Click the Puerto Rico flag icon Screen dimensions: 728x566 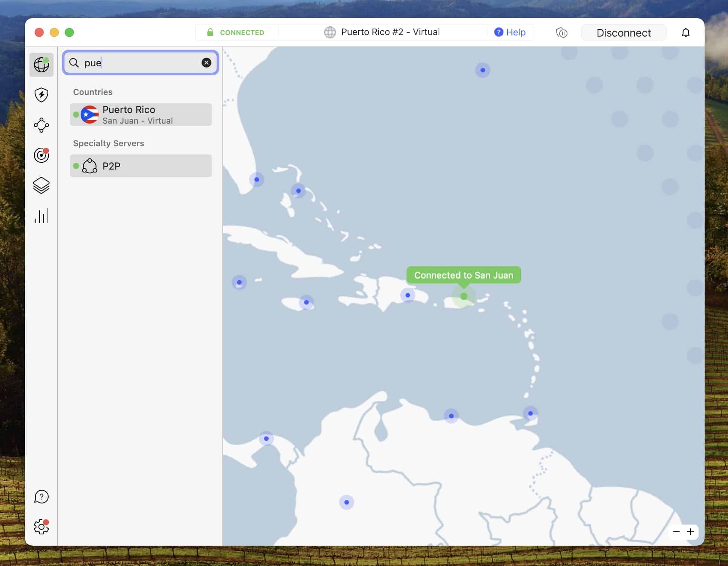point(90,115)
